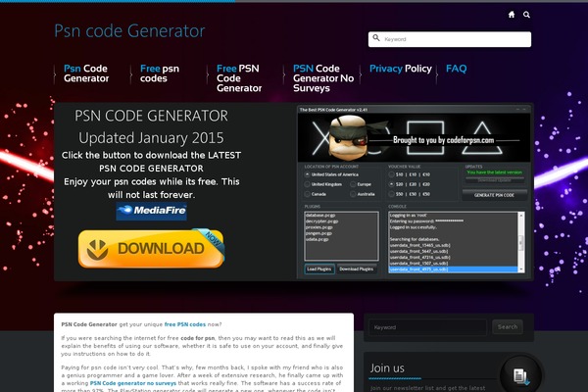Click the console vertical scrollbar thumb
The image size is (588, 392).
pyautogui.click(x=520, y=243)
